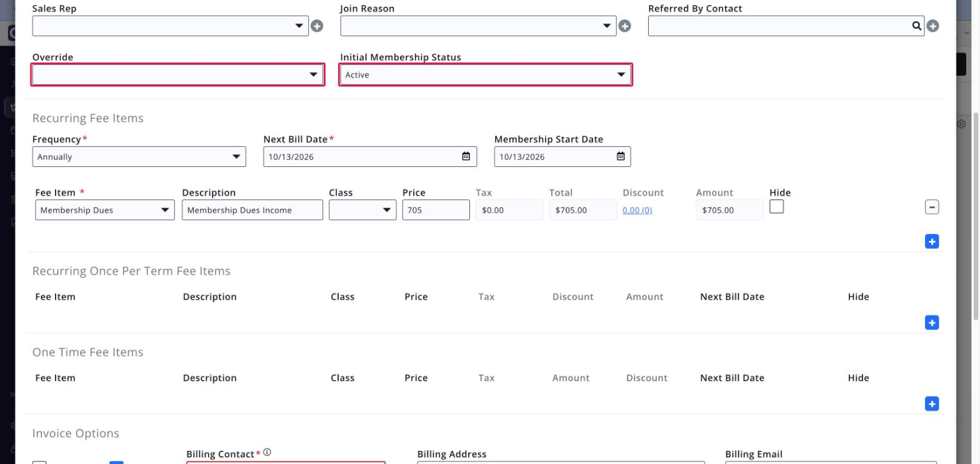Edit the Membership Dues Income description field

pos(252,210)
